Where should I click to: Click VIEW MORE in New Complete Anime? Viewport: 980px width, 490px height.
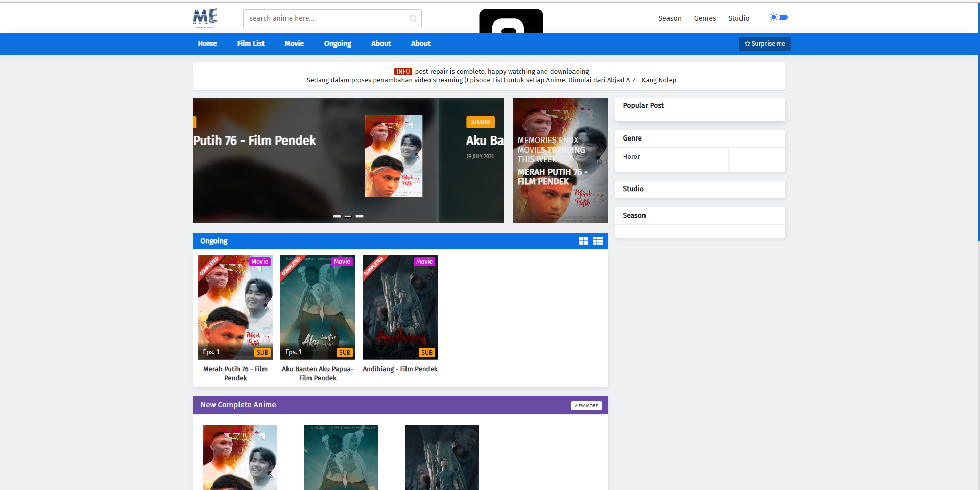coord(586,405)
